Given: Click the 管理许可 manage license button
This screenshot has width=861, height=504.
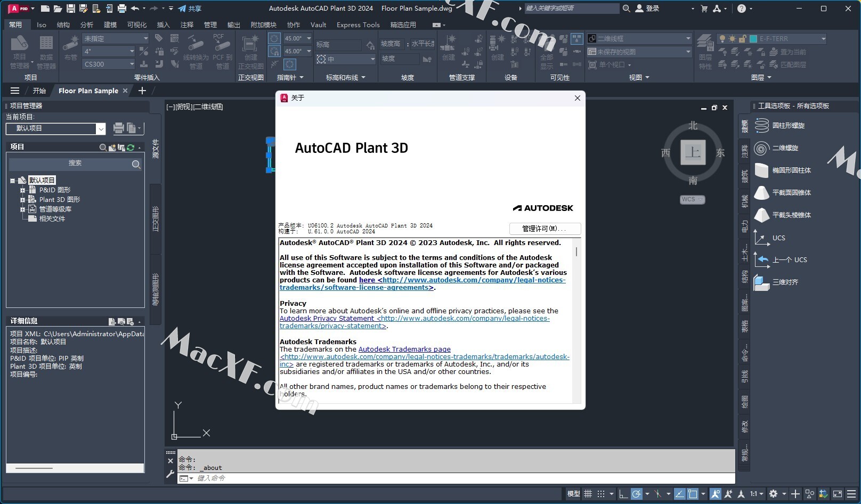Looking at the screenshot, I should point(545,229).
